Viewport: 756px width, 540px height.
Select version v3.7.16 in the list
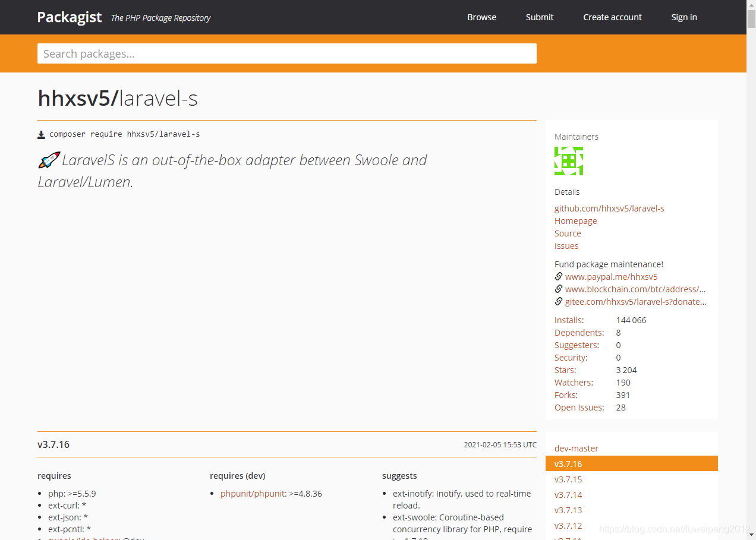tap(631, 463)
